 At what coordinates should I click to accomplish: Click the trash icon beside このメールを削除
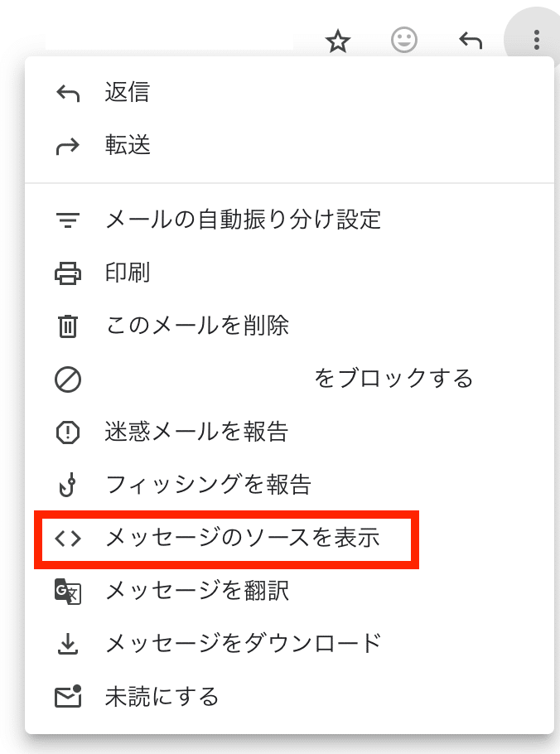tap(68, 326)
